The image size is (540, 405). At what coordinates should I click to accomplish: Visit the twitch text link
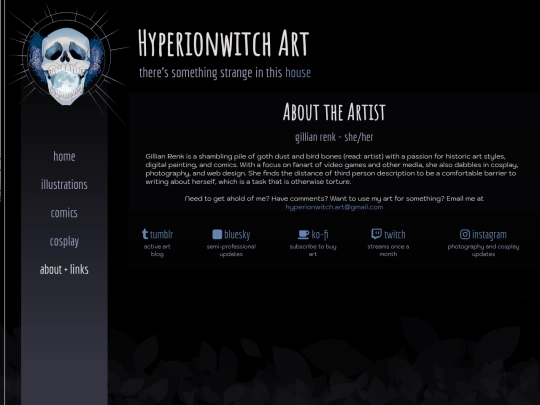click(x=395, y=235)
